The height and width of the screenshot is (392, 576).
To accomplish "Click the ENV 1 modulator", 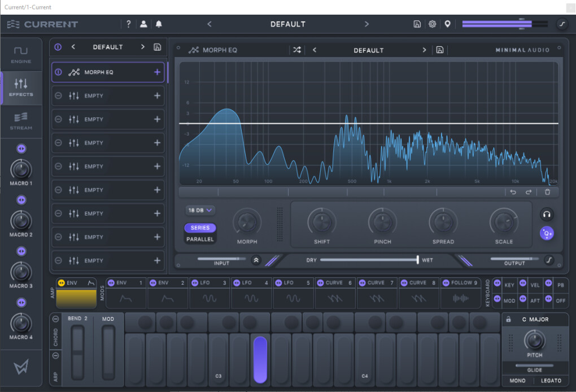I will coord(126,293).
